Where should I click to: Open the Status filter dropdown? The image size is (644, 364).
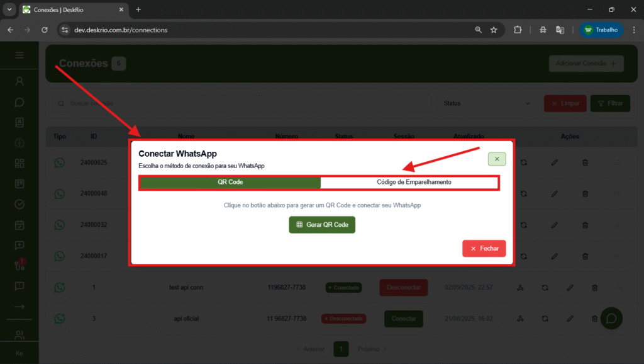pos(487,103)
